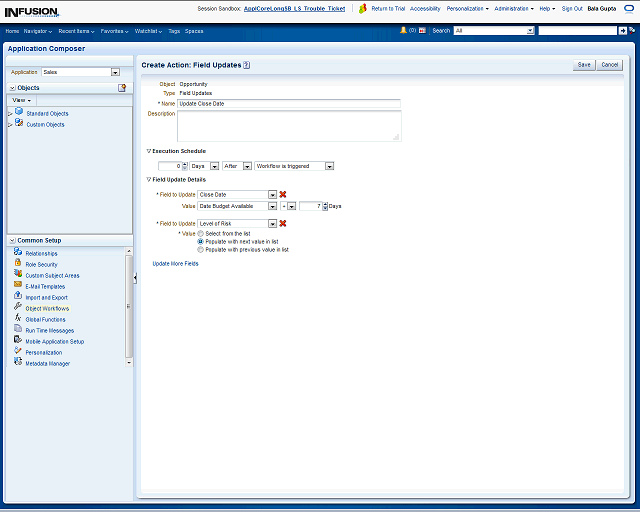The height and width of the screenshot is (512, 640).
Task: Open the Administration menu
Action: point(513,8)
